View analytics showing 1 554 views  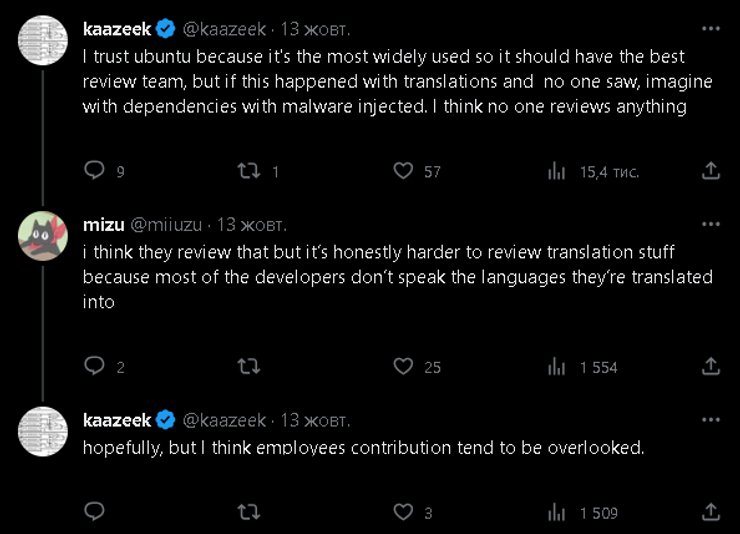coord(557,367)
